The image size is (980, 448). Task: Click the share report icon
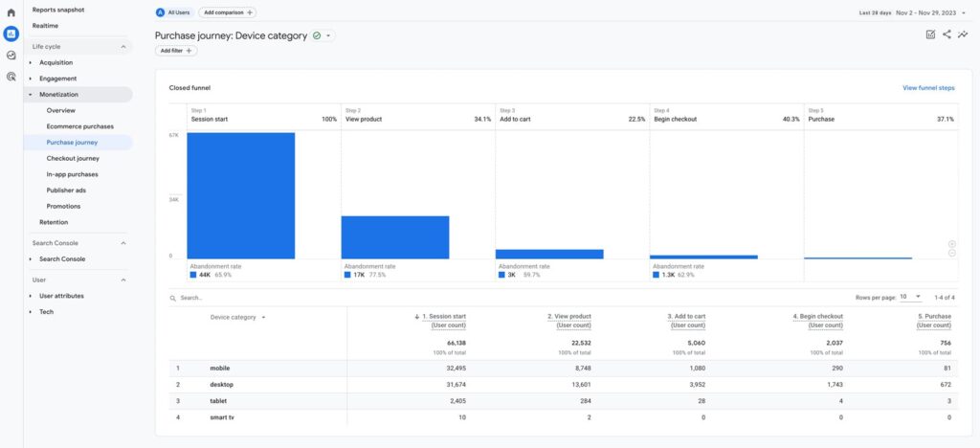947,34
